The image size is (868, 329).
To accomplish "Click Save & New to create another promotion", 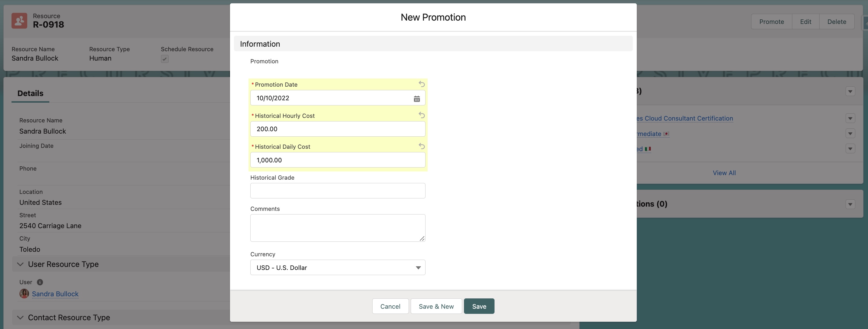I will tap(436, 306).
